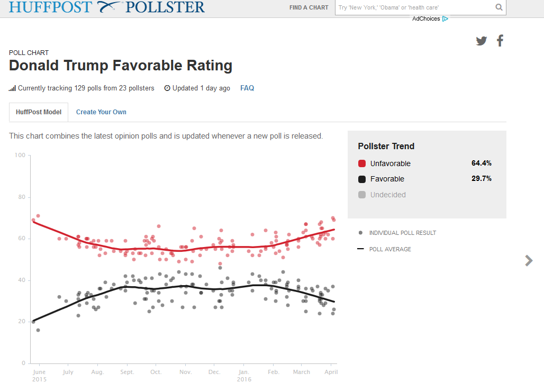Image resolution: width=544 pixels, height=392 pixels.
Task: Switch to Create Your Own tab
Action: (101, 112)
